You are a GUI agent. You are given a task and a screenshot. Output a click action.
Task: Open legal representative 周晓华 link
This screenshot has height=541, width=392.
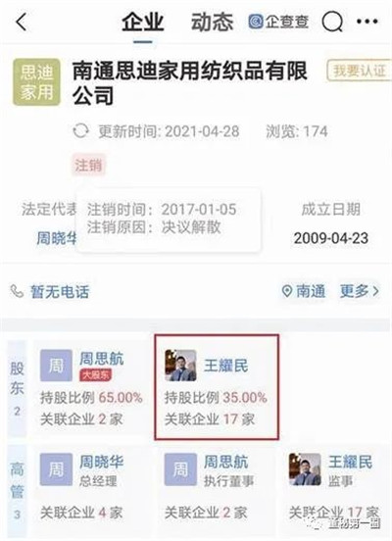57,238
